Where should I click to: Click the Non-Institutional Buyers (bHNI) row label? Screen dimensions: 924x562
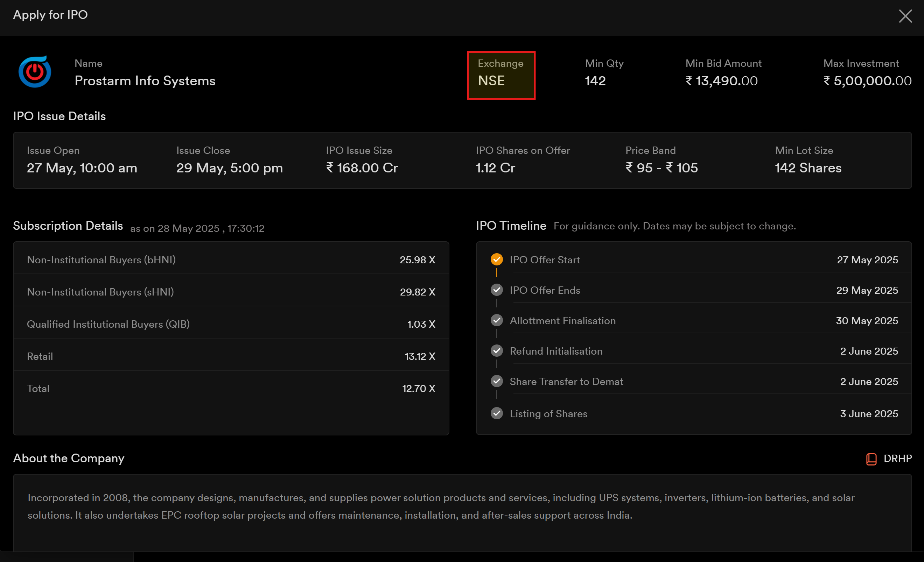[x=101, y=259]
